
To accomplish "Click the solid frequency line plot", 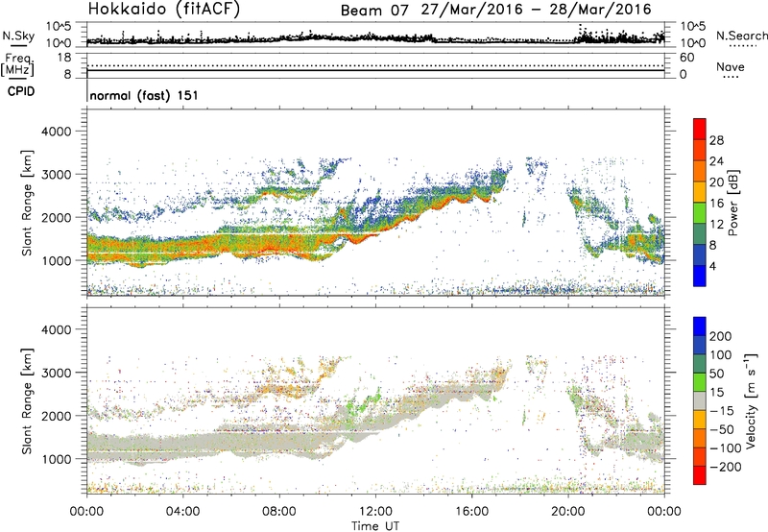I will pos(375,70).
